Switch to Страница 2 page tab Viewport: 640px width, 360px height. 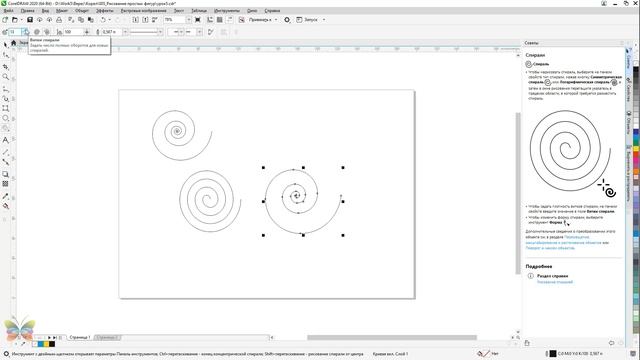[107, 338]
